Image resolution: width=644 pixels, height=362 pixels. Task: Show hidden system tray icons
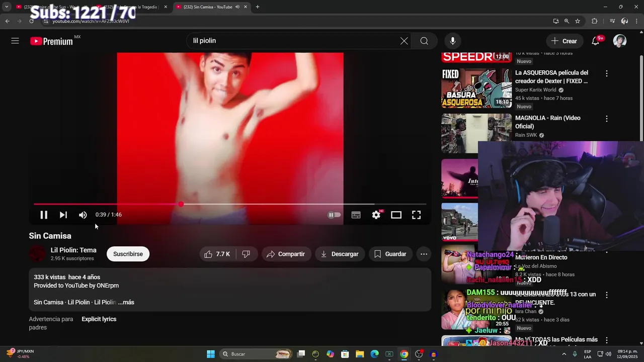coord(565,354)
